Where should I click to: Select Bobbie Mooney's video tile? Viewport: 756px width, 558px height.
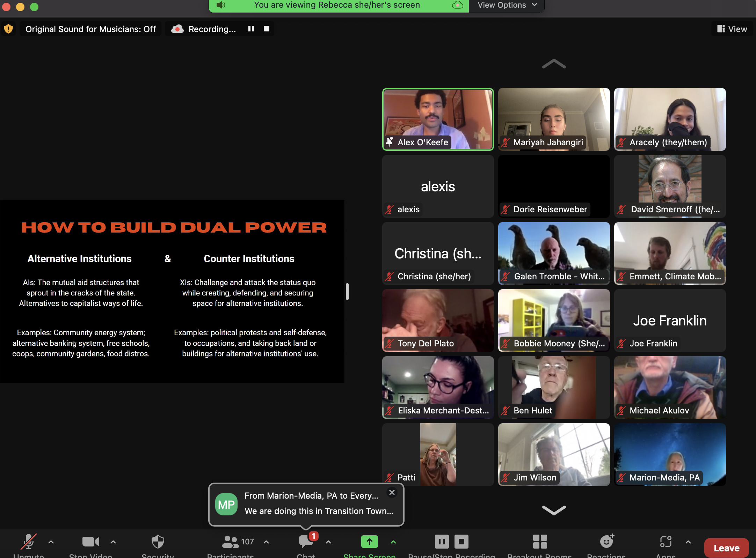[554, 321]
